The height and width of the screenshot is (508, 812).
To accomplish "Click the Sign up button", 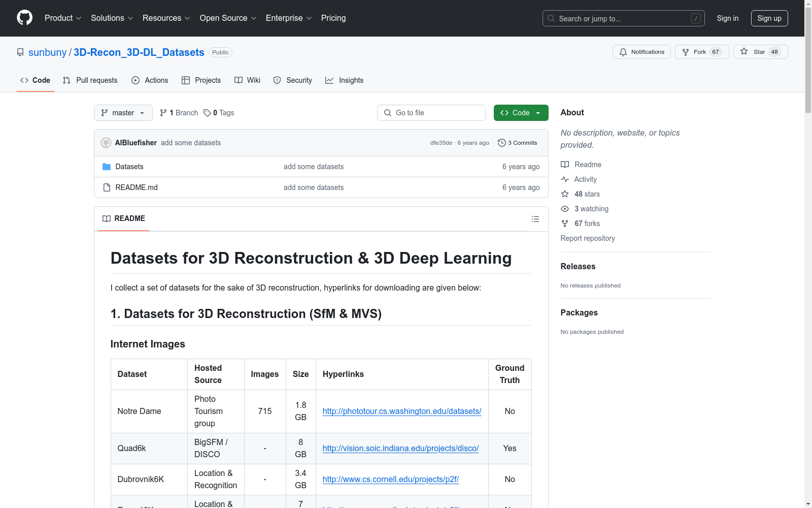I will (x=769, y=18).
